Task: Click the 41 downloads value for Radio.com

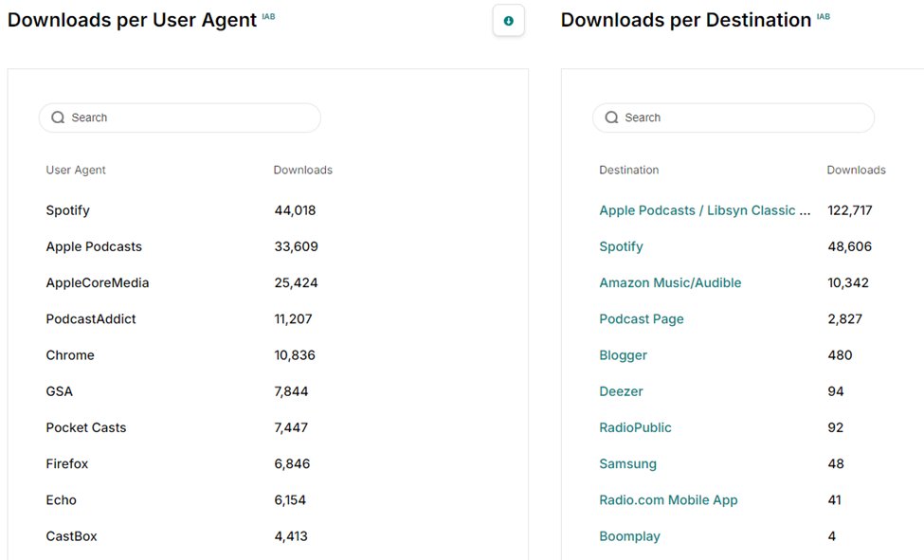Action: pyautogui.click(x=834, y=500)
